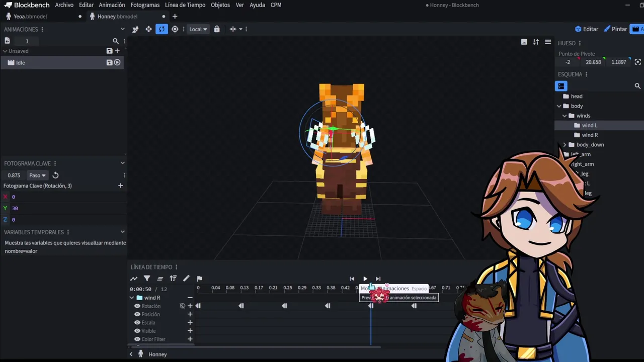The height and width of the screenshot is (362, 644).
Task: Toggle visibility of Color Filter channel
Action: [x=137, y=339]
